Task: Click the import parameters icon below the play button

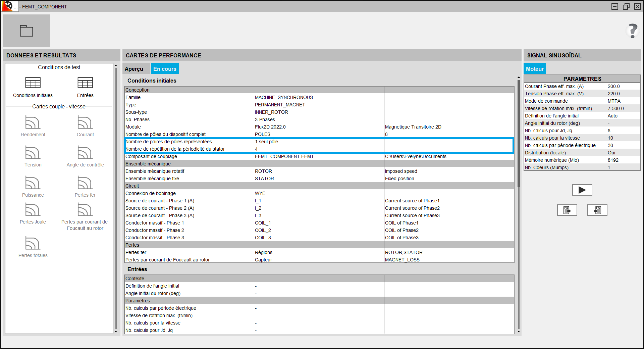Action: 597,210
